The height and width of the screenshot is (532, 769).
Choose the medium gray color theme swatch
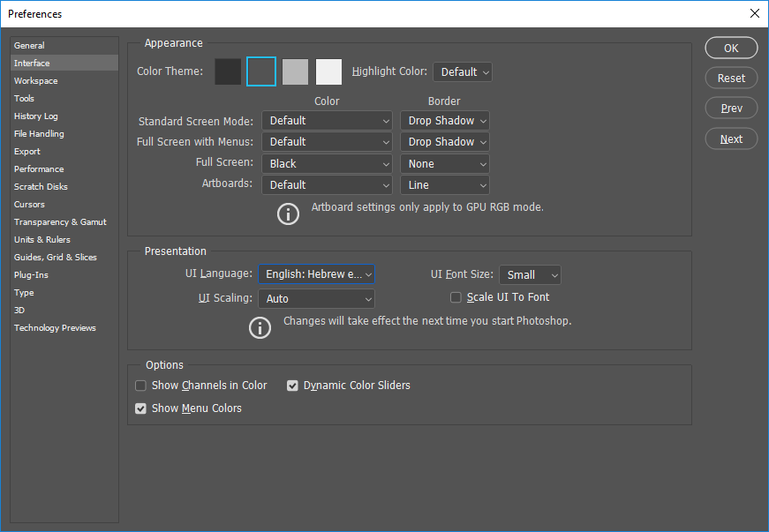(295, 71)
